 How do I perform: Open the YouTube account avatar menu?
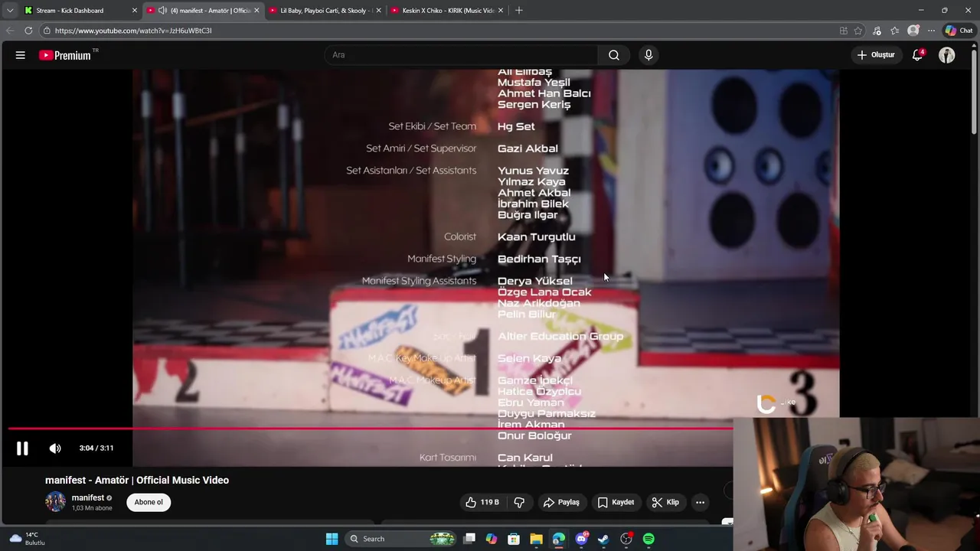pyautogui.click(x=947, y=55)
